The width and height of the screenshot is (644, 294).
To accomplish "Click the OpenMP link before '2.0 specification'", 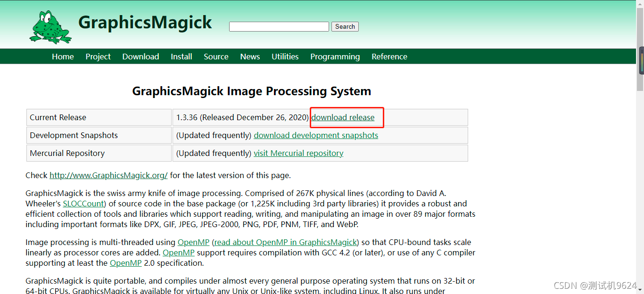I will tap(126, 263).
